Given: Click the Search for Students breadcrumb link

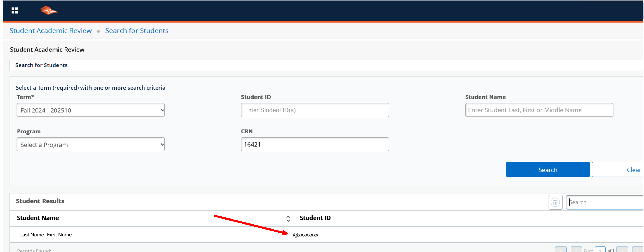Looking at the screenshot, I should pos(137,31).
